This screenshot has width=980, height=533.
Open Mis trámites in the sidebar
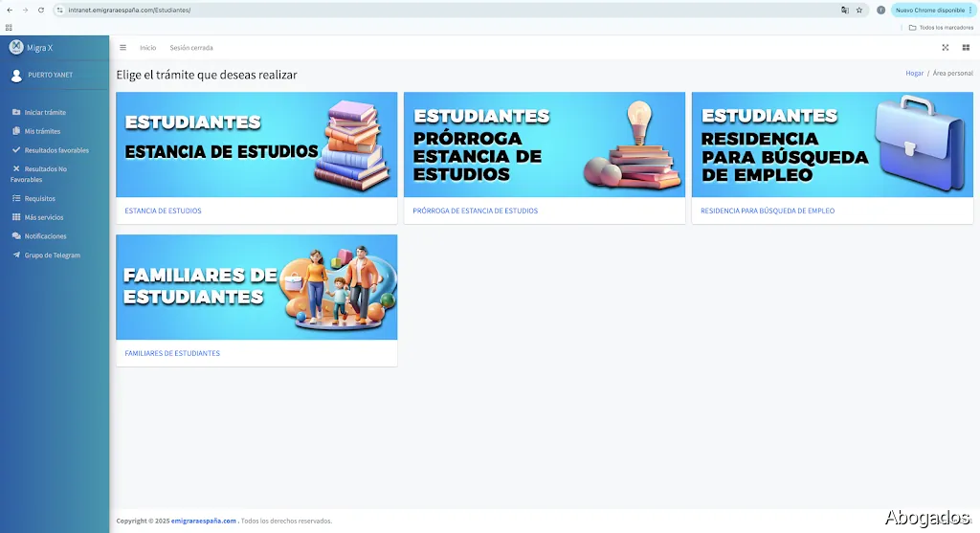tap(42, 131)
